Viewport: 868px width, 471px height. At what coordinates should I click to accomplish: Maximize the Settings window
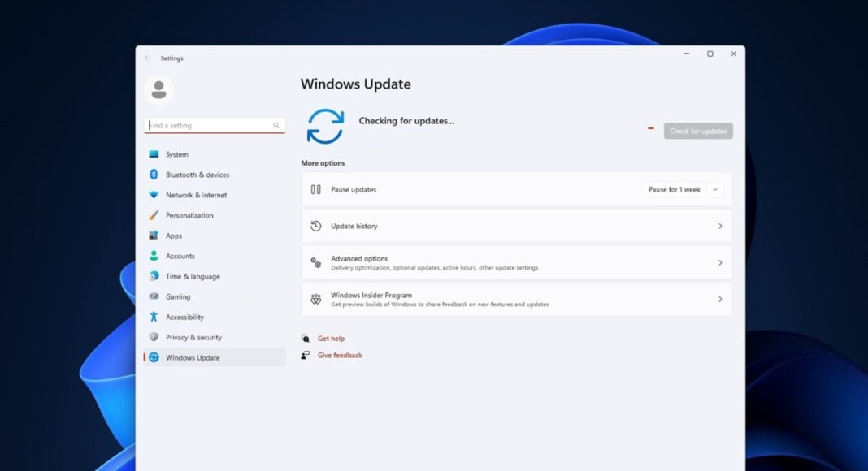click(710, 54)
